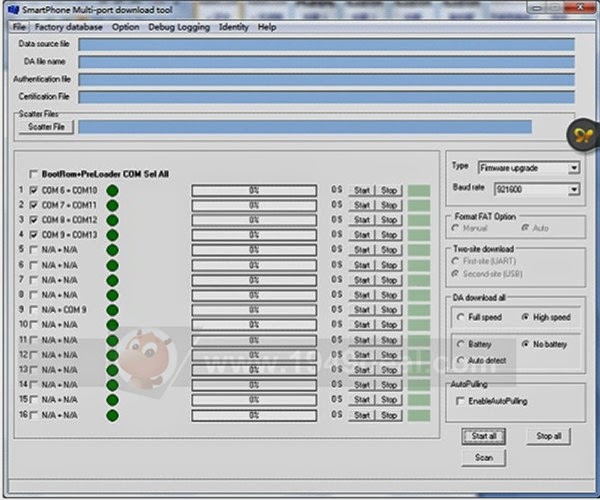
Task: Open the Debug Logging menu
Action: click(x=179, y=27)
